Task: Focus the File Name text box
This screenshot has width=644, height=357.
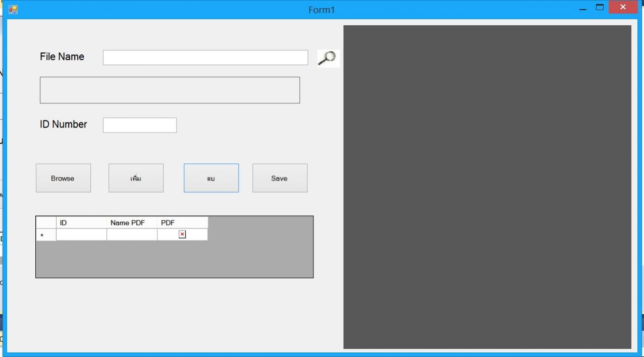Action: [205, 57]
